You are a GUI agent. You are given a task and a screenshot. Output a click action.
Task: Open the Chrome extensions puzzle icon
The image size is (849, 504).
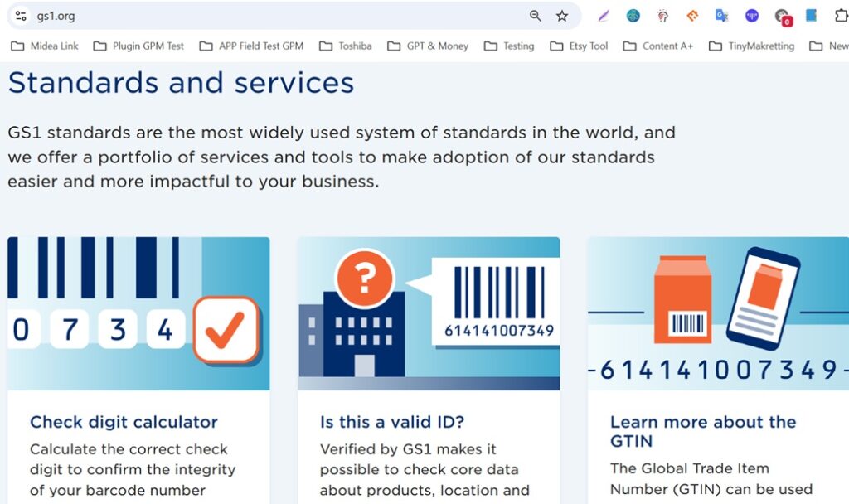(841, 16)
